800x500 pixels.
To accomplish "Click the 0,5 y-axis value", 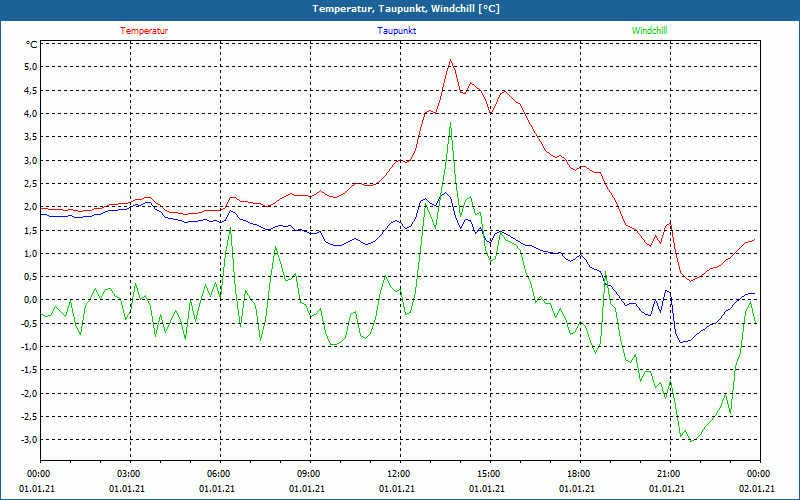I will (x=31, y=277).
